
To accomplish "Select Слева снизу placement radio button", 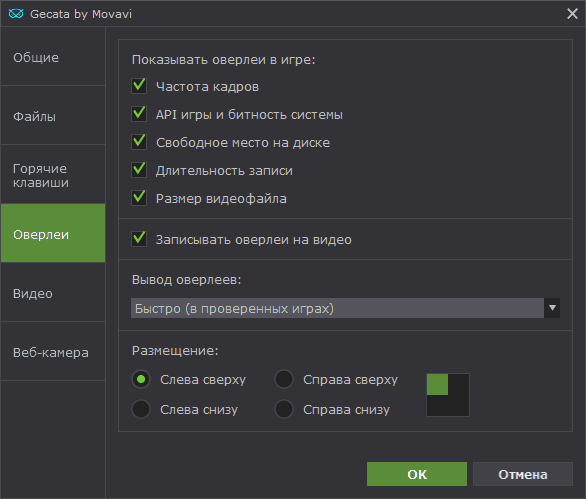I will coord(141,409).
